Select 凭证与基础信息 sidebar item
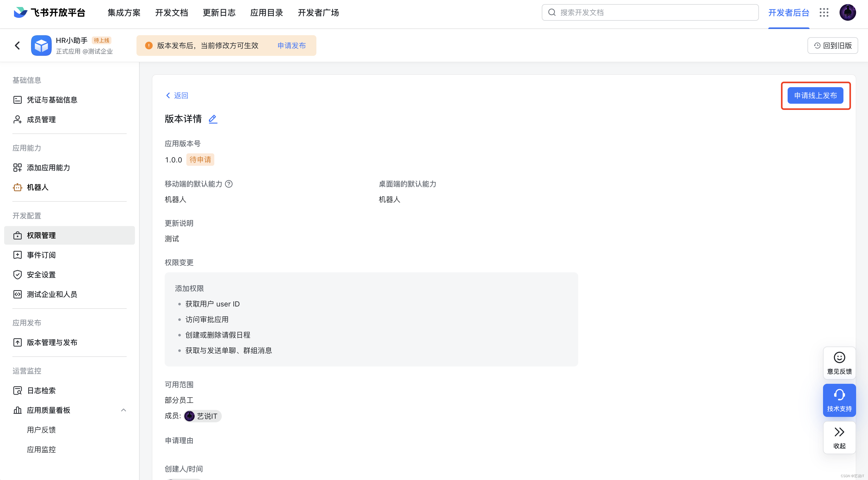This screenshot has width=868, height=480. click(x=52, y=100)
